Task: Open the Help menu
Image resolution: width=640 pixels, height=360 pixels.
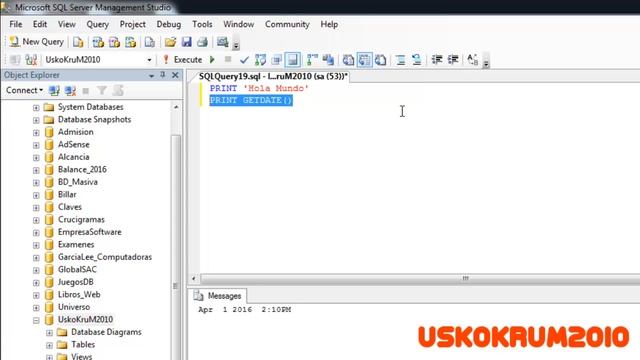Action: (x=329, y=24)
